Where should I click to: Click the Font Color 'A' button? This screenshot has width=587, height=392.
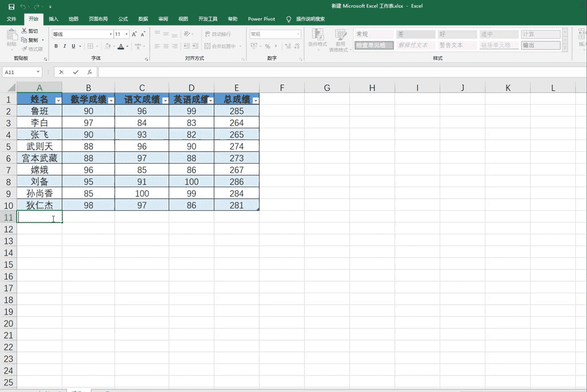[x=121, y=46]
